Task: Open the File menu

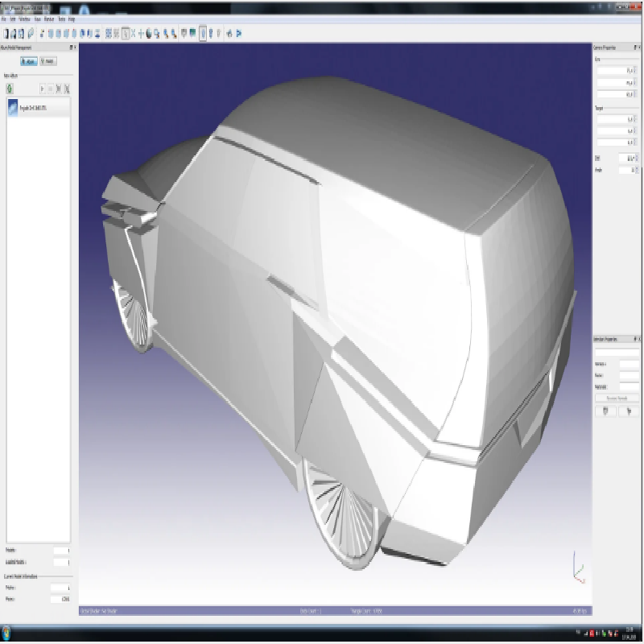Action: tap(4, 19)
